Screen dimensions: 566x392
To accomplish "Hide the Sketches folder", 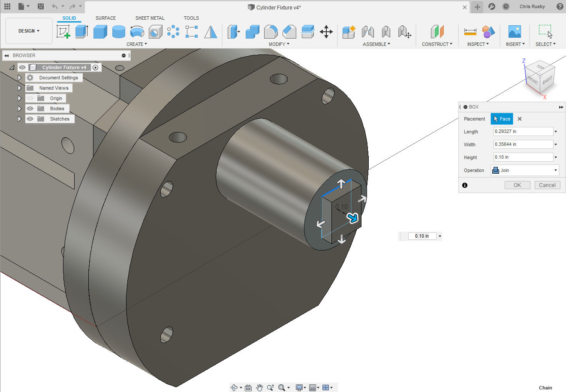I will point(30,119).
